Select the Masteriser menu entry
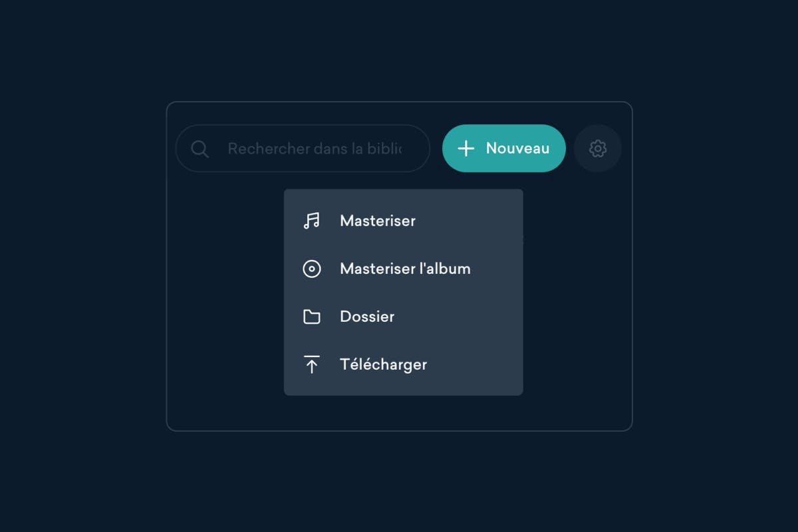The width and height of the screenshot is (798, 532). [x=403, y=221]
